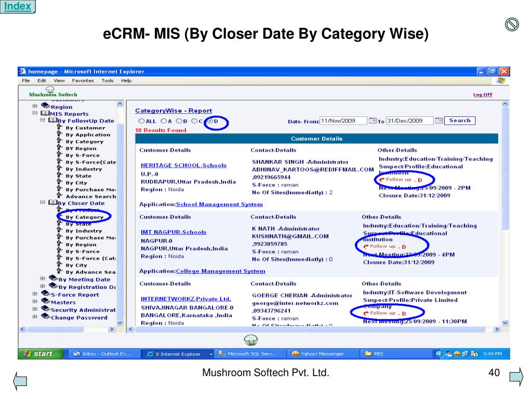
Task: Click the no-entry circle icon next to the slide title
Action: point(512,24)
